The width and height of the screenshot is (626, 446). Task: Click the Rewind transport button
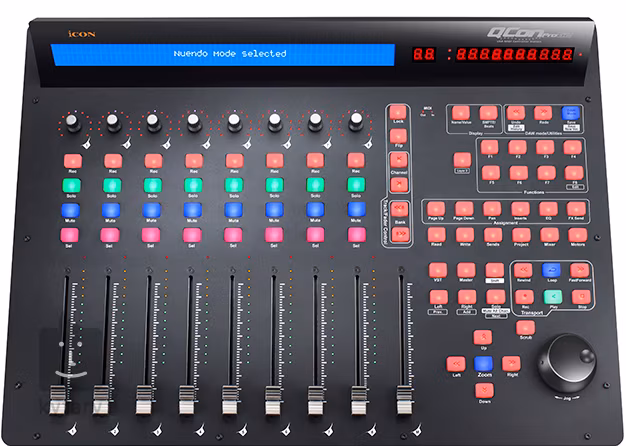523,270
